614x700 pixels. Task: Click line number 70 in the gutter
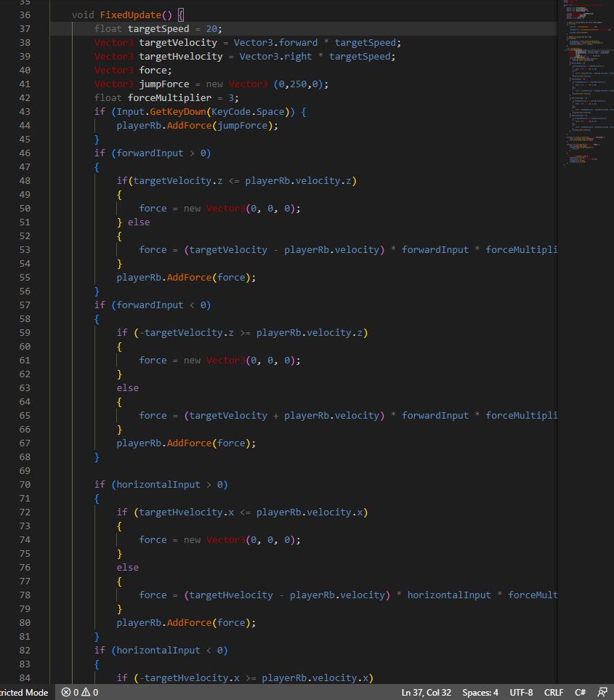24,484
